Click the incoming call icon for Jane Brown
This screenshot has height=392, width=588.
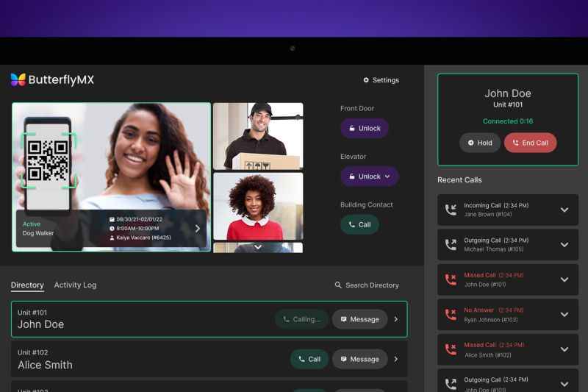pyautogui.click(x=451, y=210)
